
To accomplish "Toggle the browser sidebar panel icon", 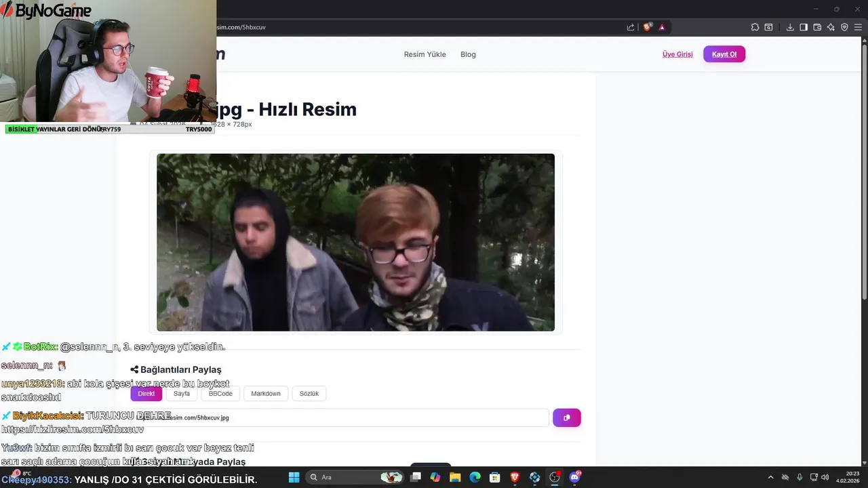I will tap(804, 27).
